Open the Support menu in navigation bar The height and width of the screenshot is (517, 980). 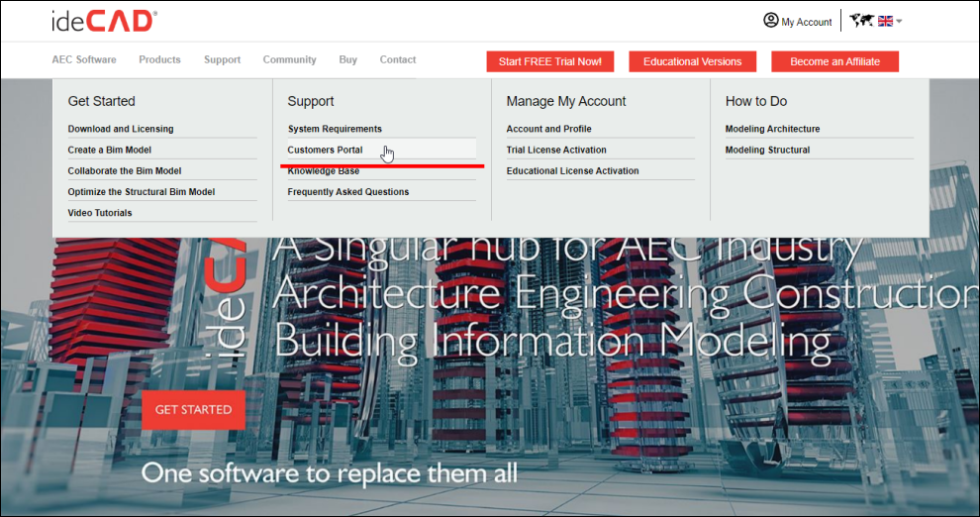point(222,60)
